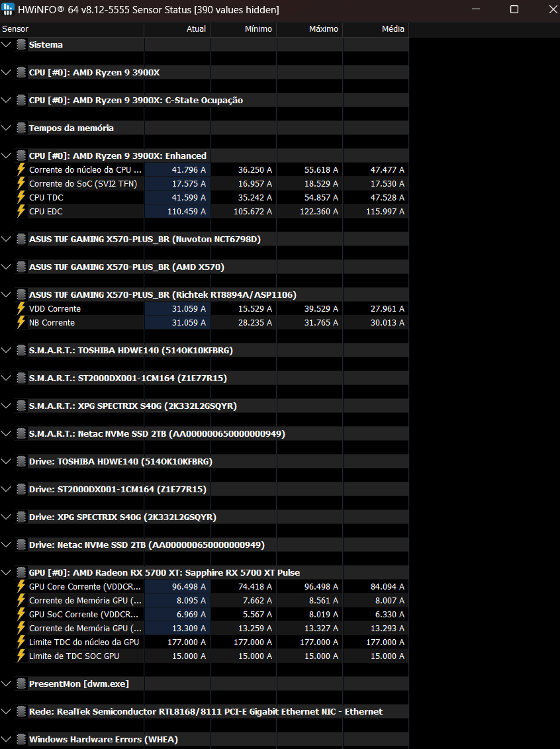This screenshot has height=749, width=560.
Task: Click the lightning icon beside GPU Core Corrente
Action: tap(21, 586)
